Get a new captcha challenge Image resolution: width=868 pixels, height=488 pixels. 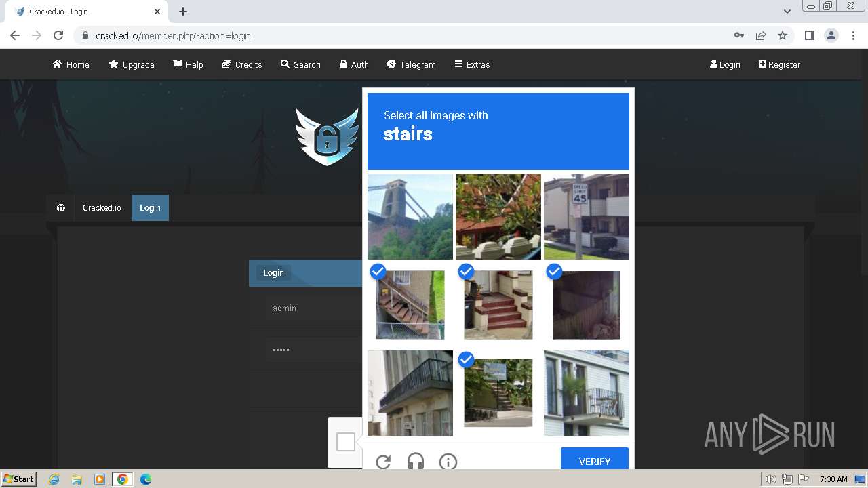[x=383, y=462]
